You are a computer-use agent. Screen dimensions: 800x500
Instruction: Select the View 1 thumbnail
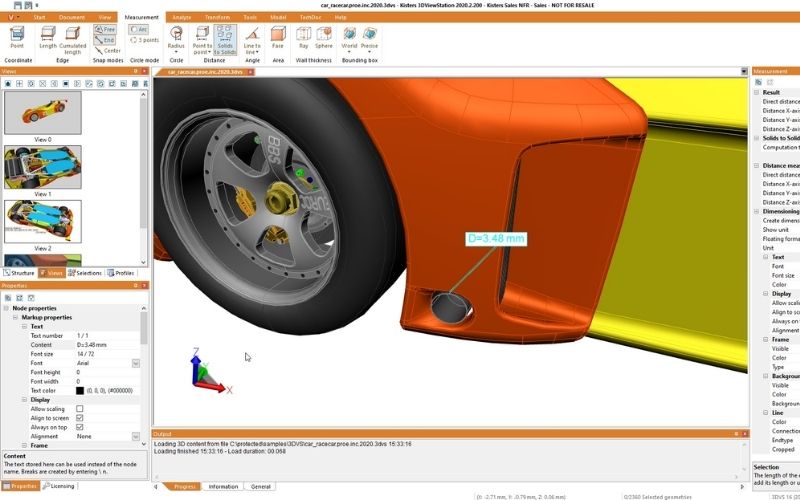click(x=43, y=167)
